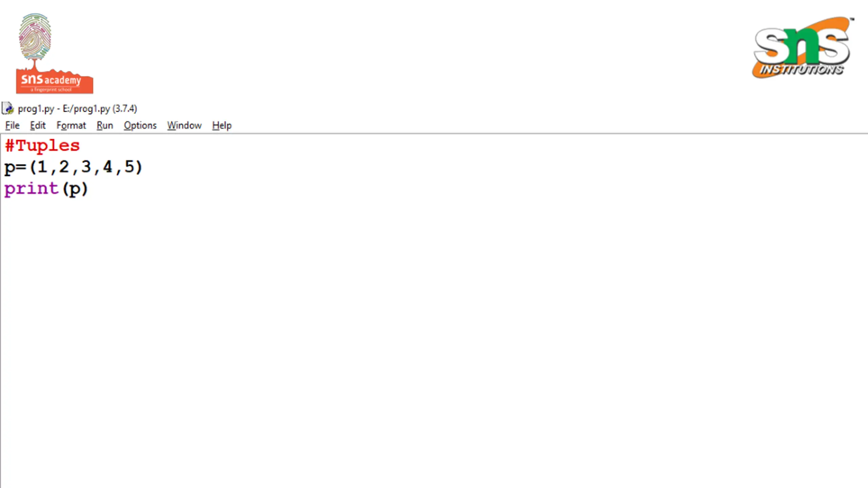Place cursor in the p=(1,2,3,4,5) line

coord(73,167)
